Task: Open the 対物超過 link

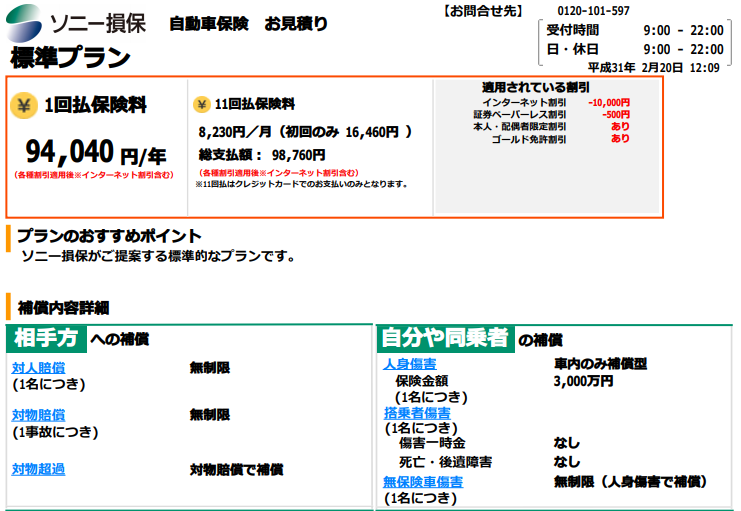Action: 39,469
